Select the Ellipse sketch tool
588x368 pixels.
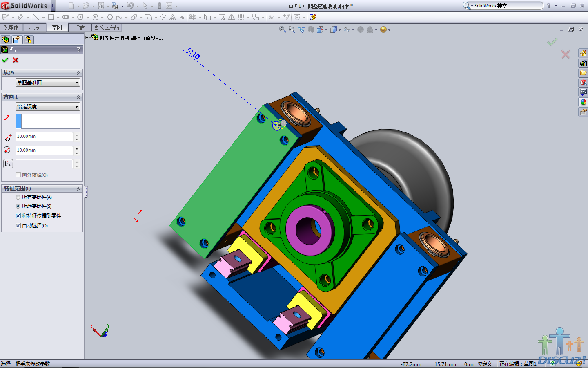tap(134, 17)
